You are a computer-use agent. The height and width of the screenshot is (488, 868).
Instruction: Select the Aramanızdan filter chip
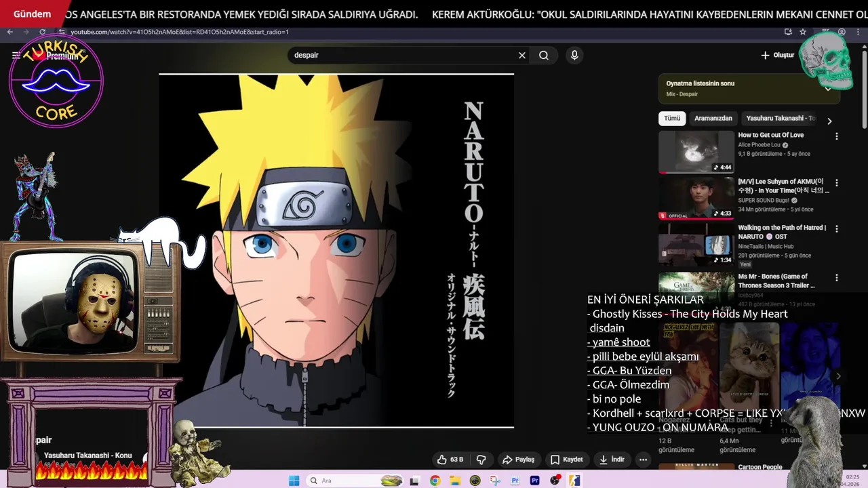(713, 119)
